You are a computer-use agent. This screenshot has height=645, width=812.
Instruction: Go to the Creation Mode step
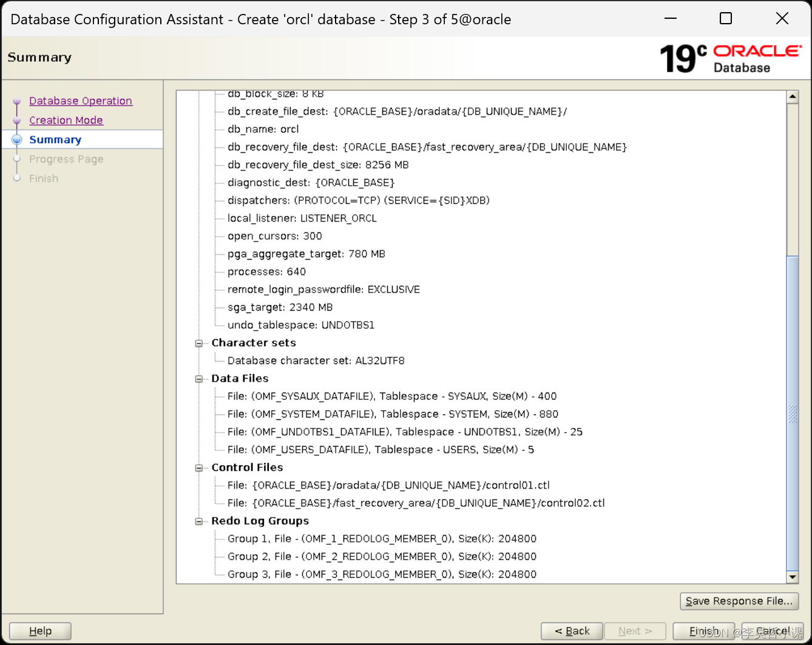pyautogui.click(x=66, y=120)
